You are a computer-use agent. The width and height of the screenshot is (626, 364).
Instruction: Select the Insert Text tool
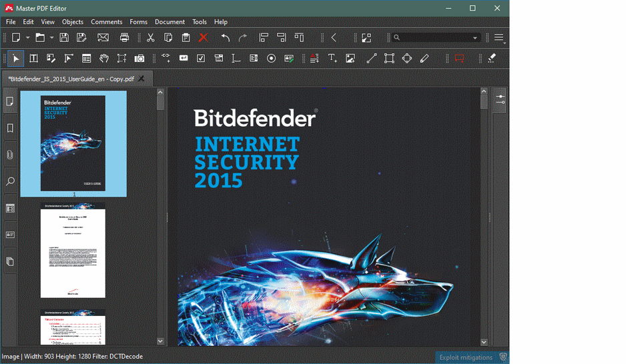[x=332, y=59]
